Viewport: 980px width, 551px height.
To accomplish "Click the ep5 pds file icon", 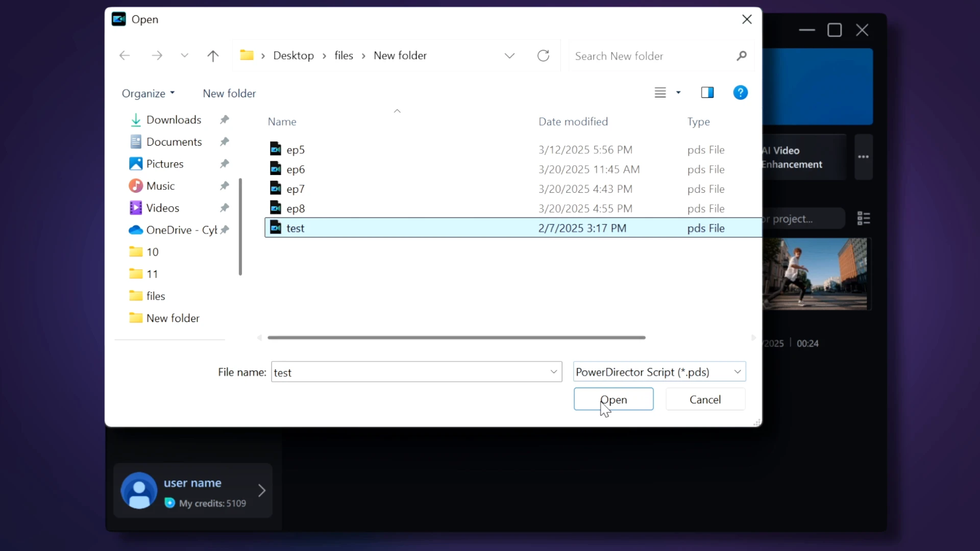I will coord(276,148).
